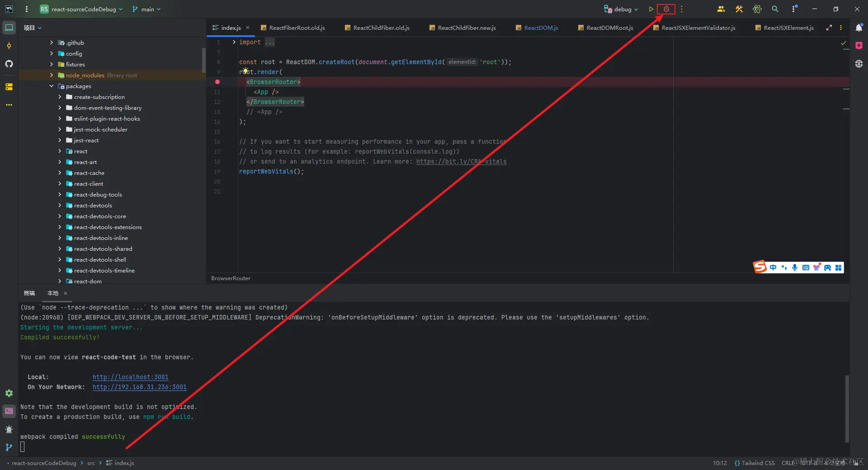Image resolution: width=868 pixels, height=470 pixels.
Task: Open editor tab options menu
Action: click(841, 28)
